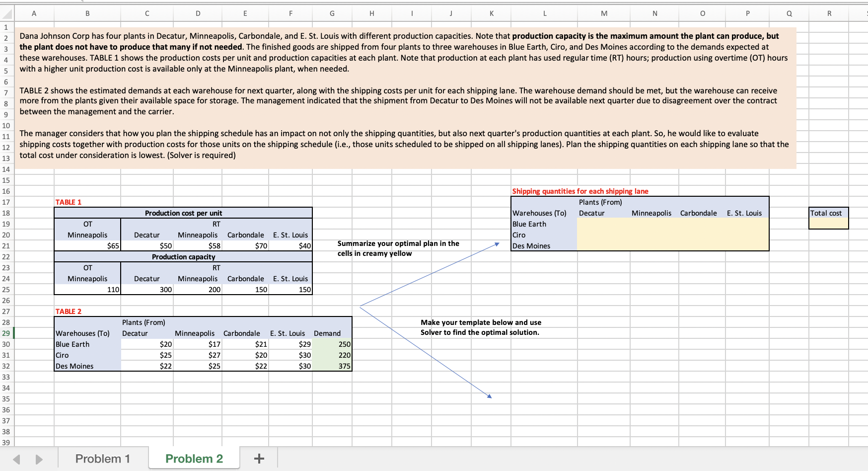Click 'Carbondale' header in shipping quantities table
The height and width of the screenshot is (471, 868).
coord(698,213)
